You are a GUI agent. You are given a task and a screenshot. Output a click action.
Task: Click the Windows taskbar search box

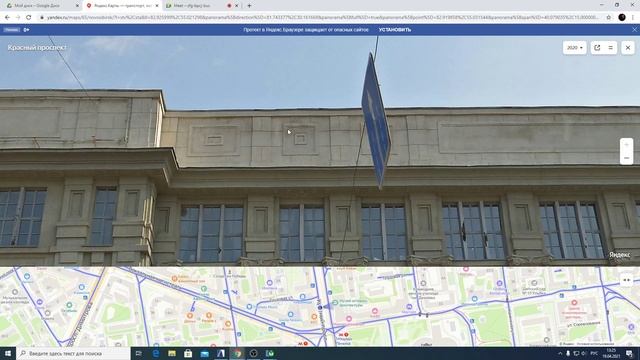point(73,353)
